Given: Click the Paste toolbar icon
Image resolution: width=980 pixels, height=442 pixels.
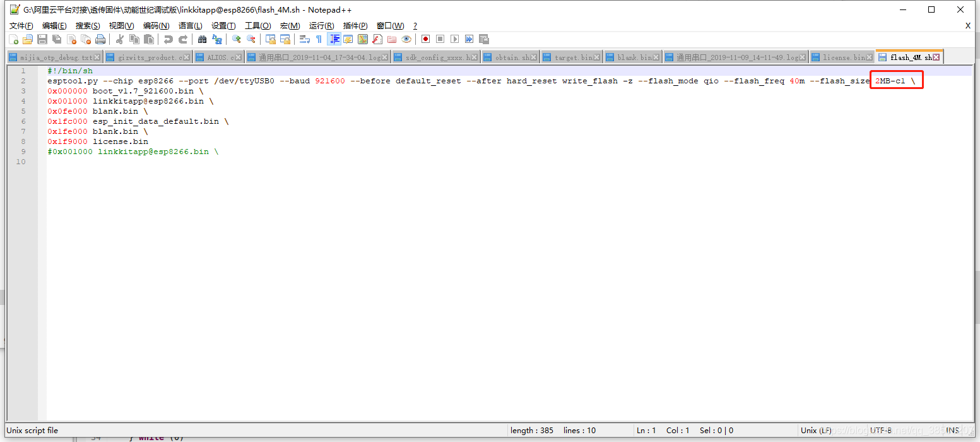Looking at the screenshot, I should click(148, 39).
